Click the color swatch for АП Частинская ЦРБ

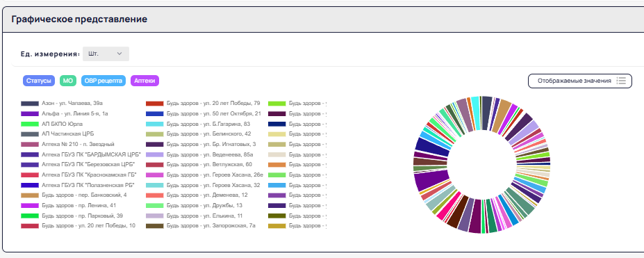coord(30,134)
